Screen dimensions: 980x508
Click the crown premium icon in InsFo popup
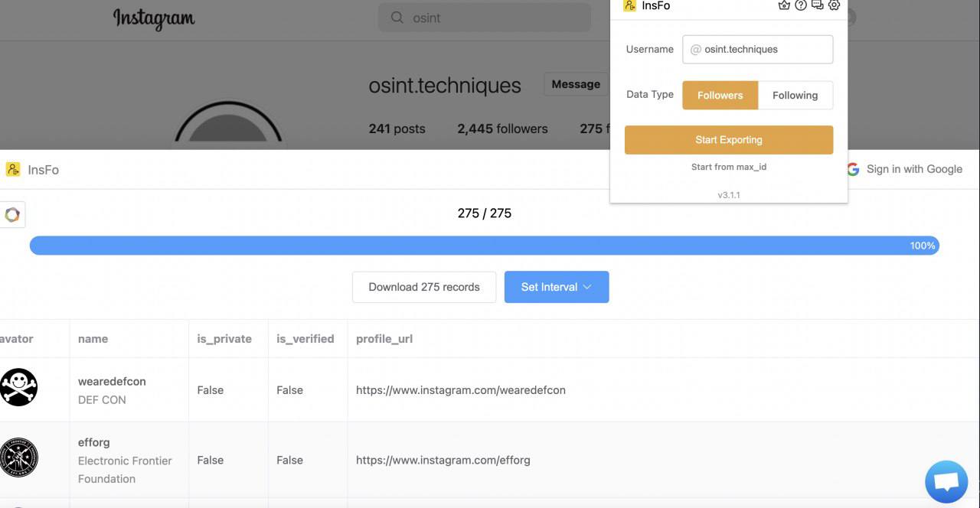click(x=784, y=5)
